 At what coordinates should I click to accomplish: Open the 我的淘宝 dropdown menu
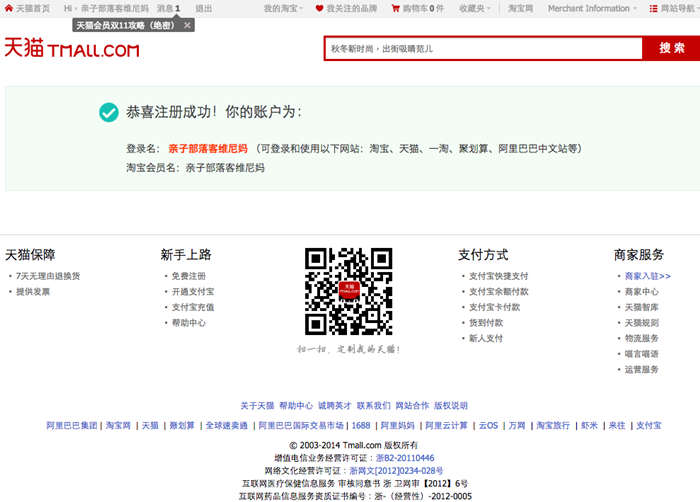283,8
